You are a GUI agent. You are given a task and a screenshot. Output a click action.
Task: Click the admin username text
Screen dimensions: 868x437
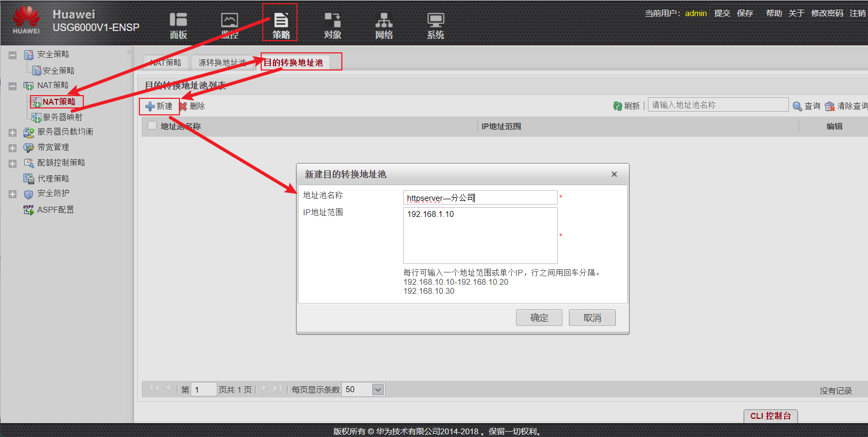pyautogui.click(x=696, y=13)
